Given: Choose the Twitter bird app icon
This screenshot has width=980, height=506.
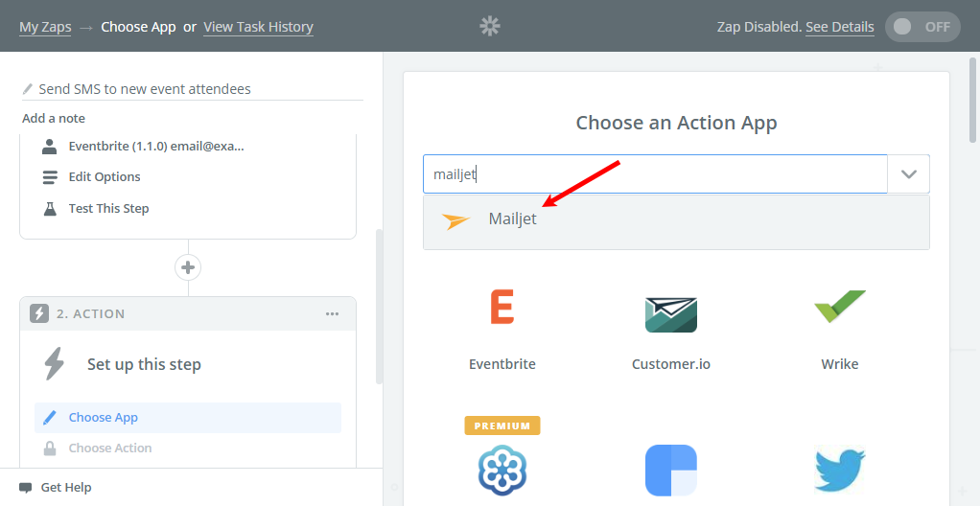Looking at the screenshot, I should coord(840,470).
